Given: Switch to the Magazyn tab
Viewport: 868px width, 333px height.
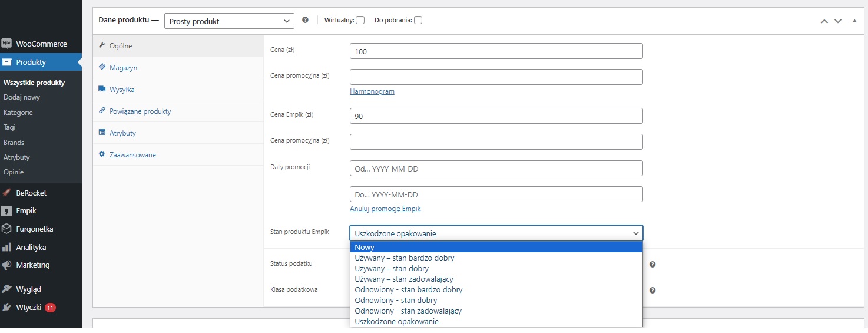Looking at the screenshot, I should coord(123,68).
